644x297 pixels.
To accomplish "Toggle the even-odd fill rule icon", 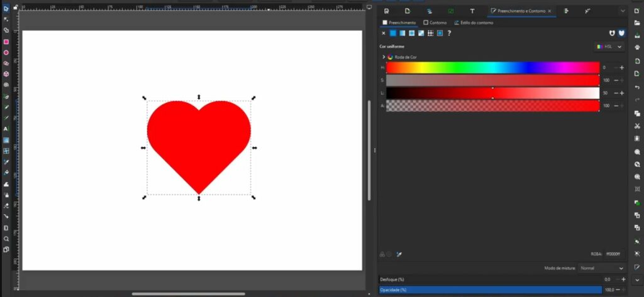I will pos(612,33).
